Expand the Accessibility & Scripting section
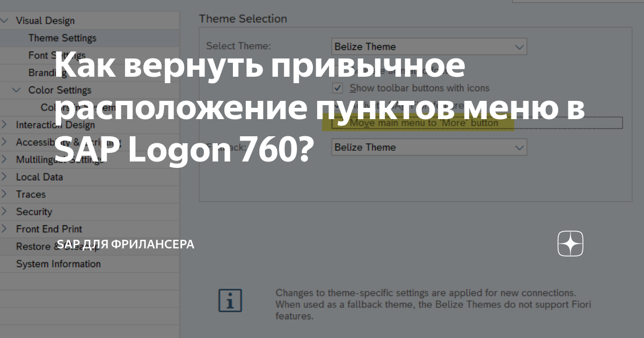 point(4,142)
